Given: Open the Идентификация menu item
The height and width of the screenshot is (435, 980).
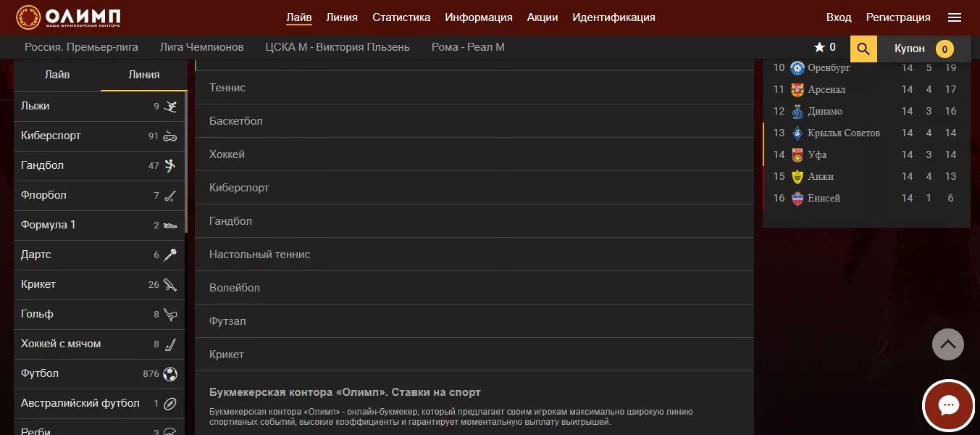Looking at the screenshot, I should pos(613,17).
